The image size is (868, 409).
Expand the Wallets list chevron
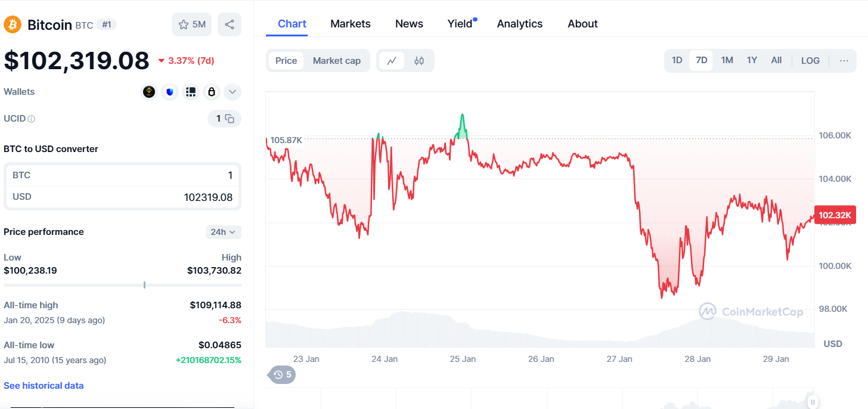coord(232,92)
